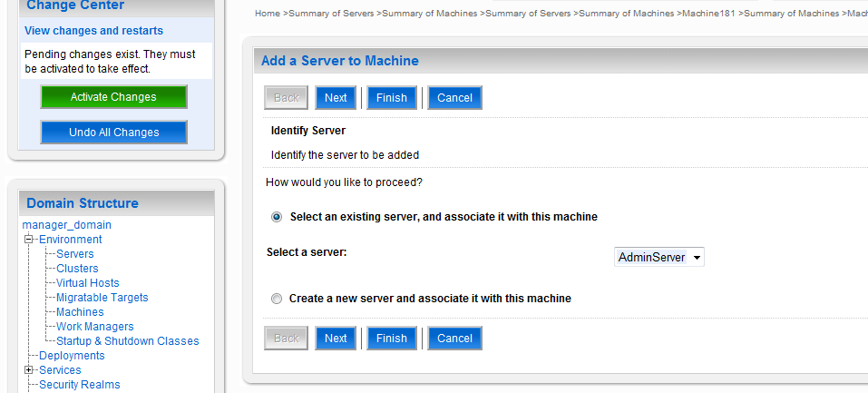Choose Create a new server radio option

pos(277,299)
